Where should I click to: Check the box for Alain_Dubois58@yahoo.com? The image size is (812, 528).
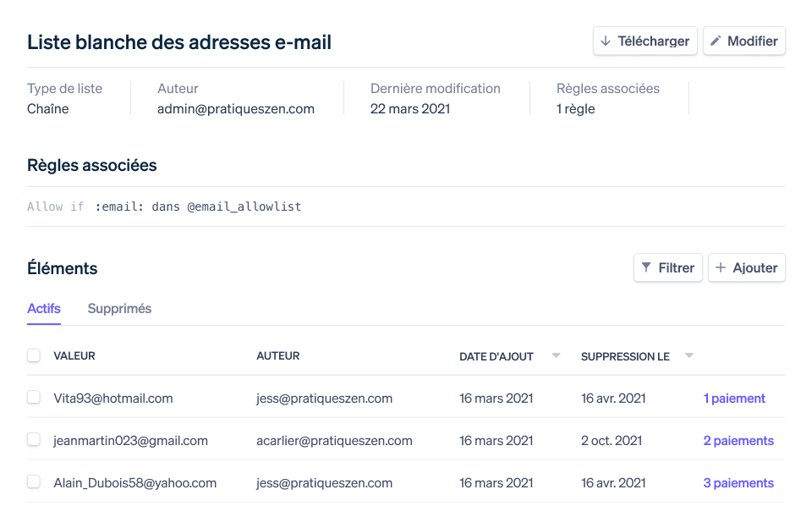coord(34,481)
